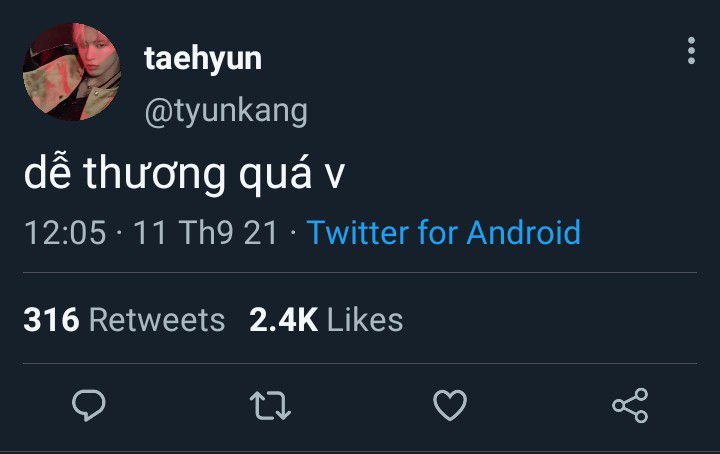
Task: Click the date 11 Th9 21
Action: [x=206, y=232]
